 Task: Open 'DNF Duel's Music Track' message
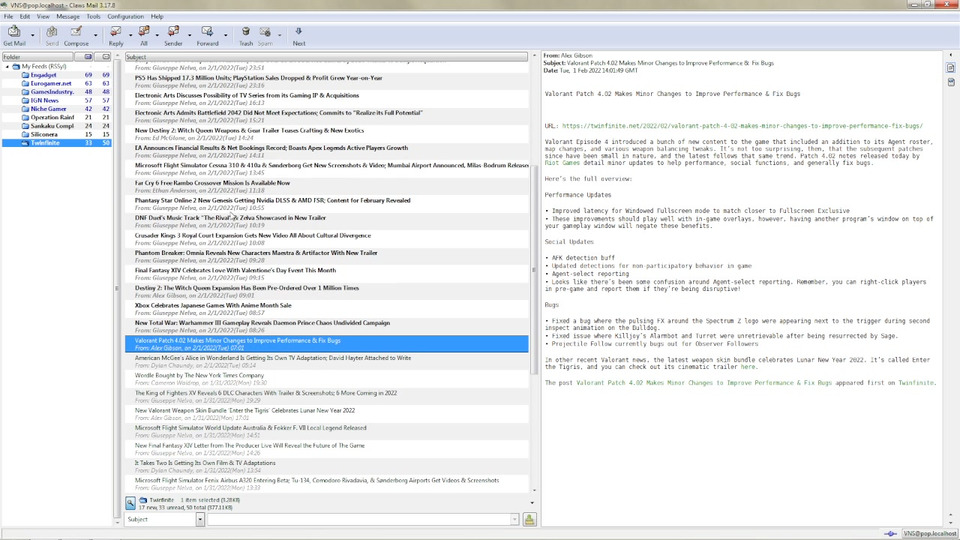click(x=327, y=222)
